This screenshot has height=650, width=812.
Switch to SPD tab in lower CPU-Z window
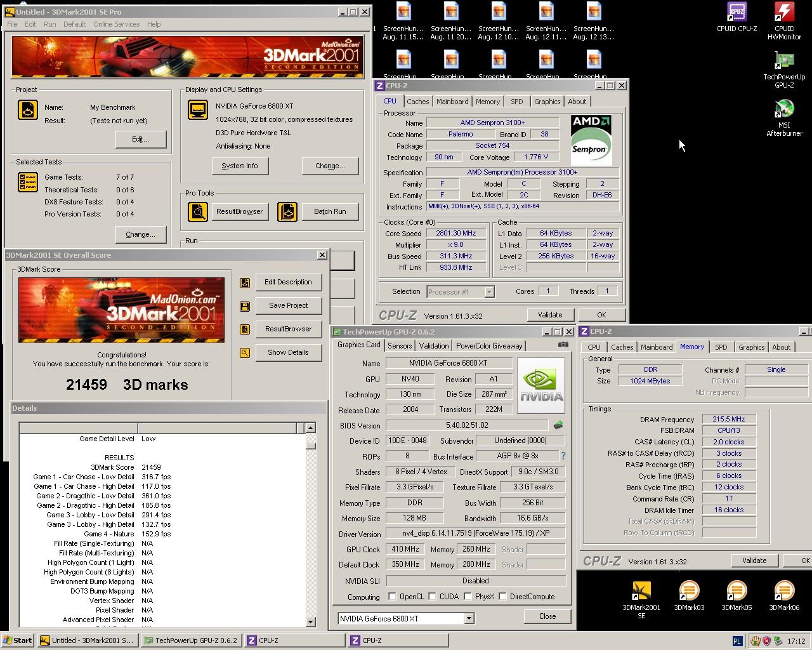[721, 347]
